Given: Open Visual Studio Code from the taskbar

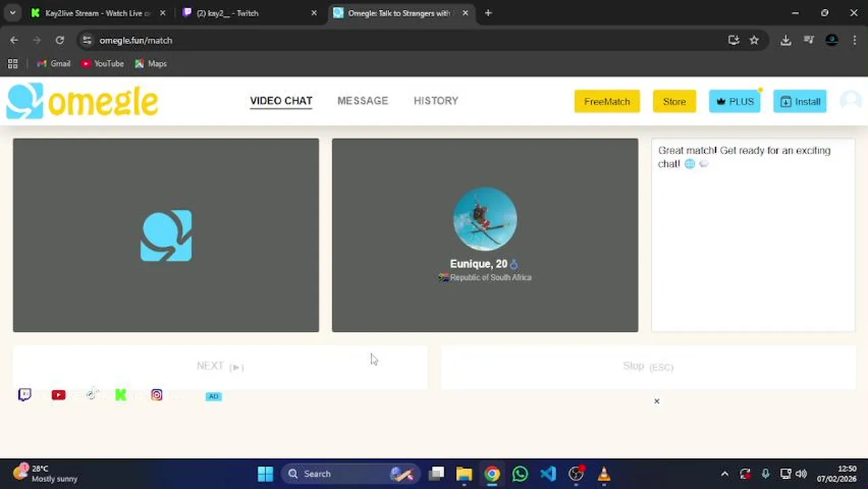Looking at the screenshot, I should (x=548, y=473).
